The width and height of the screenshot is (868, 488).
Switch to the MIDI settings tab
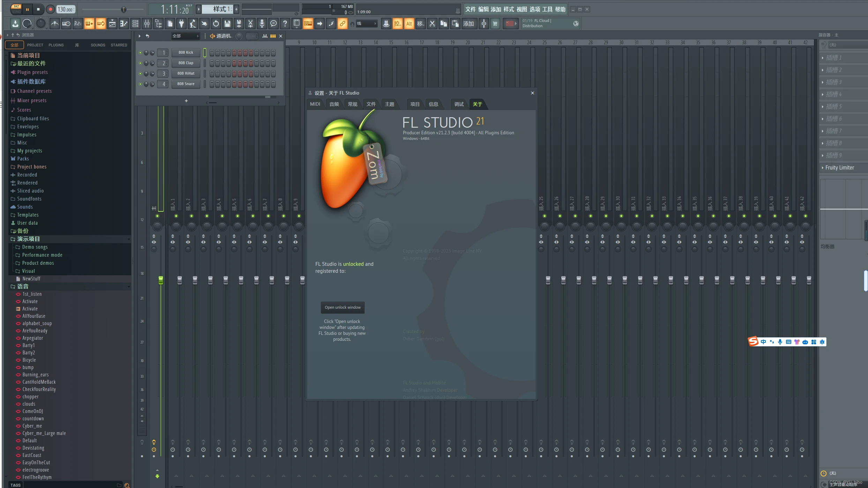tap(315, 104)
